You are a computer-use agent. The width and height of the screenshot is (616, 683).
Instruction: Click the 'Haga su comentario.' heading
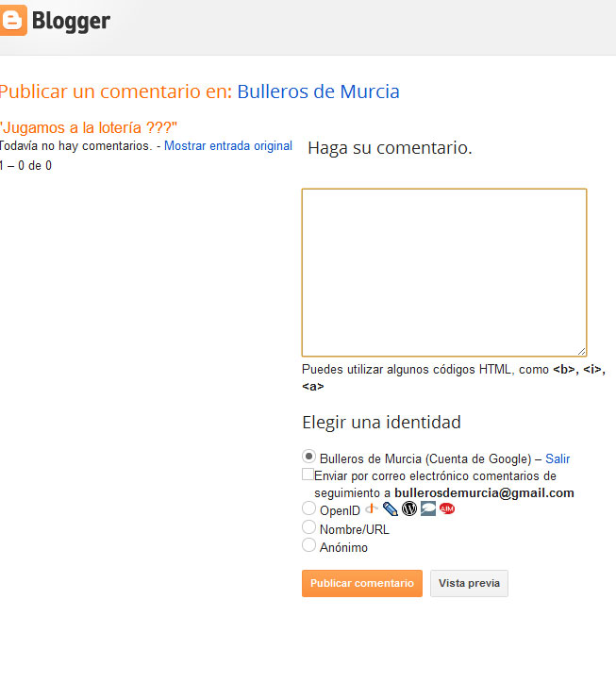[390, 148]
